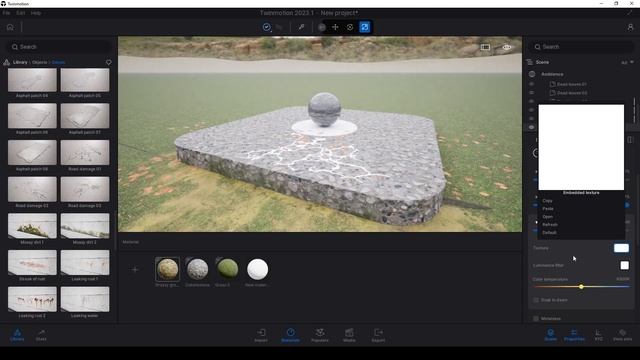The height and width of the screenshot is (360, 640).
Task: Open the Library panel in bottom dock
Action: (17, 335)
